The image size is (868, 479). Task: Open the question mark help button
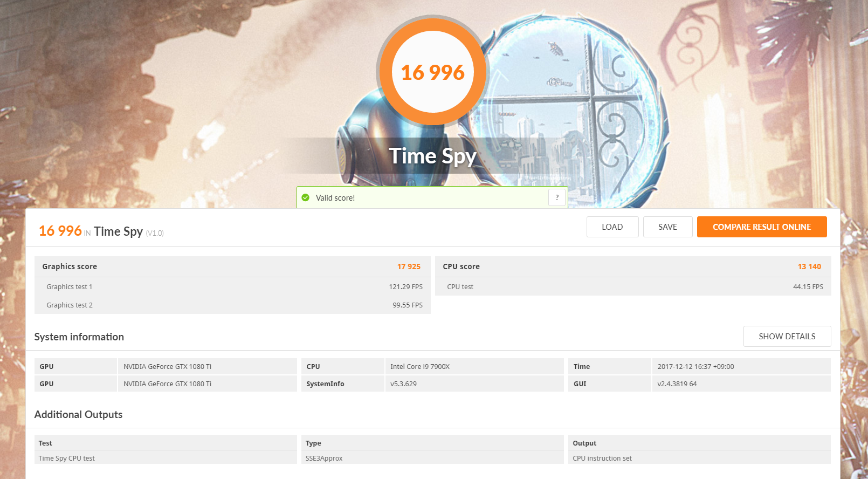(x=557, y=197)
